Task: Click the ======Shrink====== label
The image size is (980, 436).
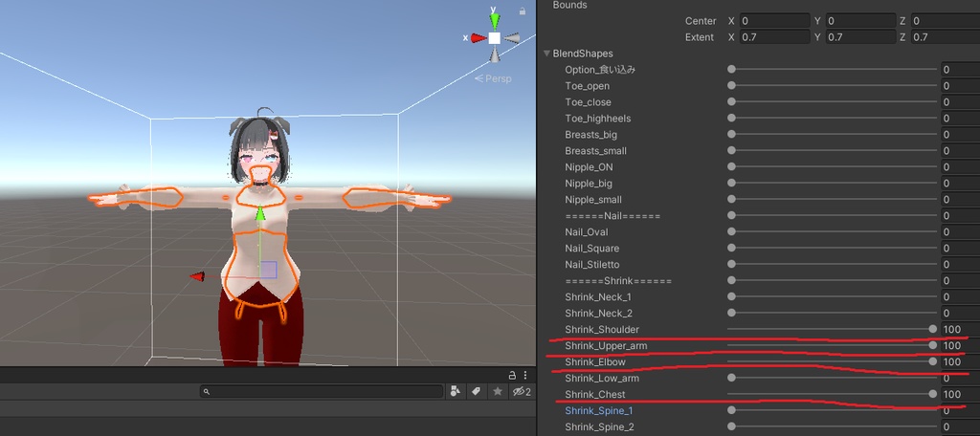Action: (618, 280)
